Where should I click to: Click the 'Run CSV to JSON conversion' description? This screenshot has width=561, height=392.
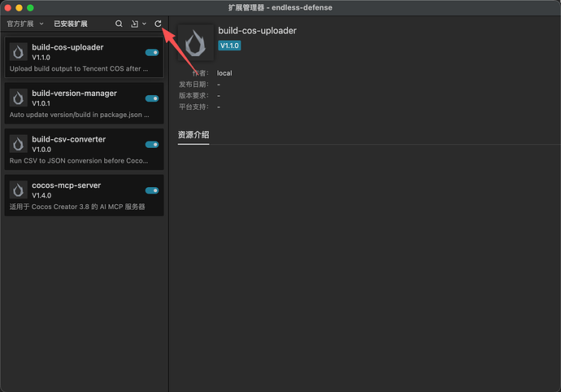tap(79, 161)
